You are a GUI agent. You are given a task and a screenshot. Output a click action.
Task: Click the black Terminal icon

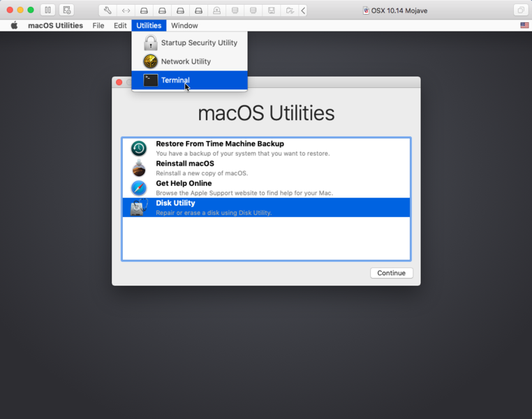pos(150,80)
